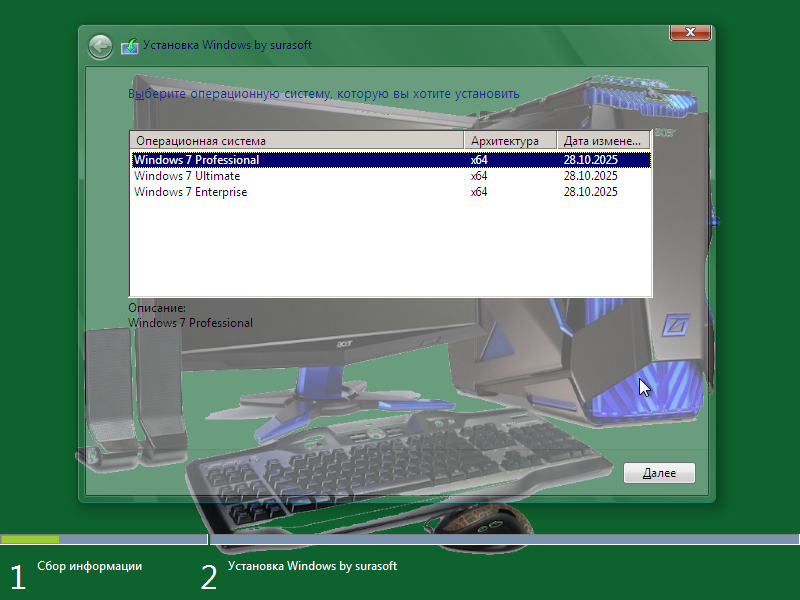Screen dimensions: 800x600
Task: Select Windows 7 Ultimate edition
Action: pyautogui.click(x=187, y=176)
